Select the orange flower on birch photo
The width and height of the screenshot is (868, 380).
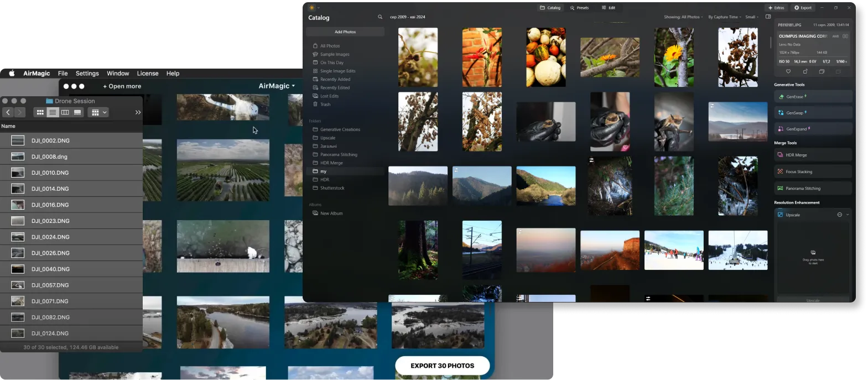(674, 58)
